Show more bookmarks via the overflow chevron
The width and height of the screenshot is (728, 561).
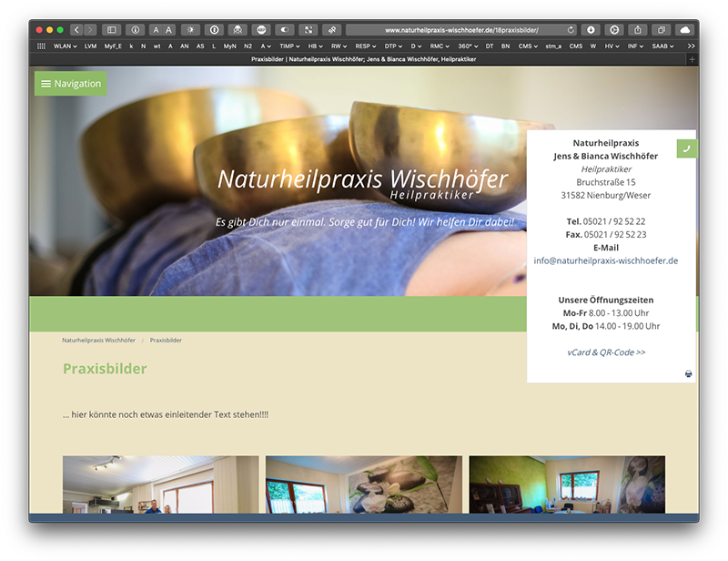pyautogui.click(x=691, y=46)
